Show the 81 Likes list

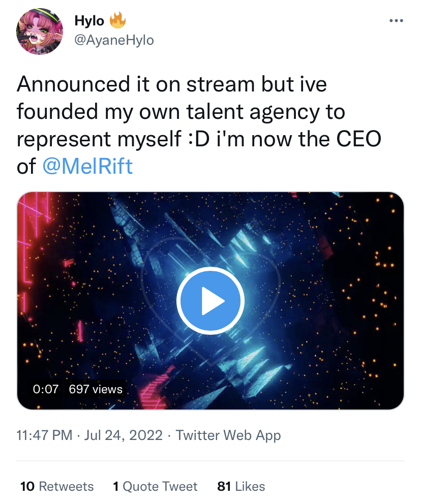pyautogui.click(x=241, y=486)
